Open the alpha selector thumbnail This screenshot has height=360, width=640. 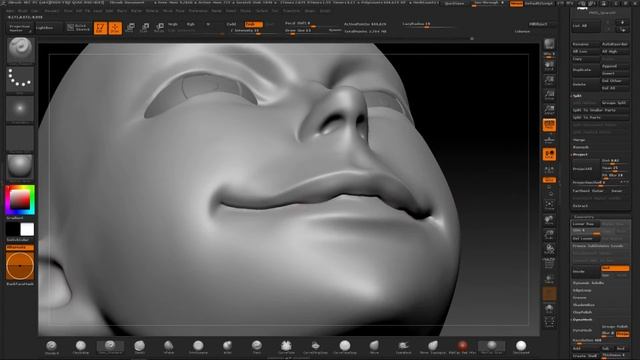[x=20, y=108]
